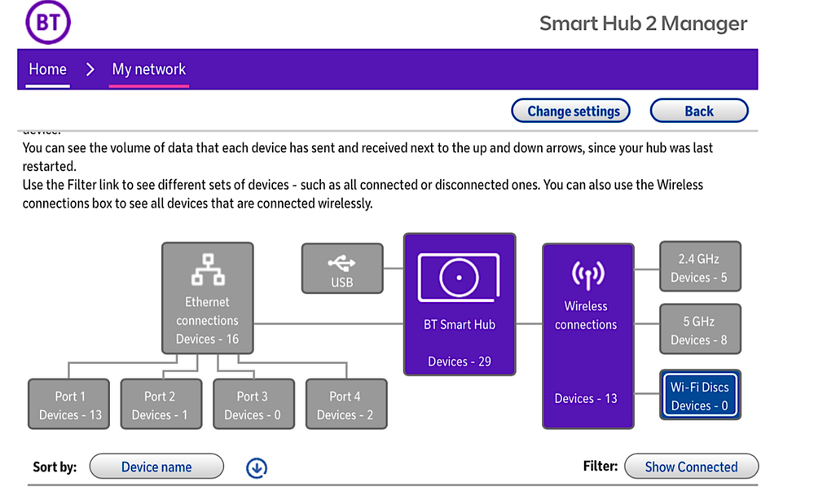Screen dimensions: 814x504
Task: Select the My network tab
Action: tap(149, 69)
